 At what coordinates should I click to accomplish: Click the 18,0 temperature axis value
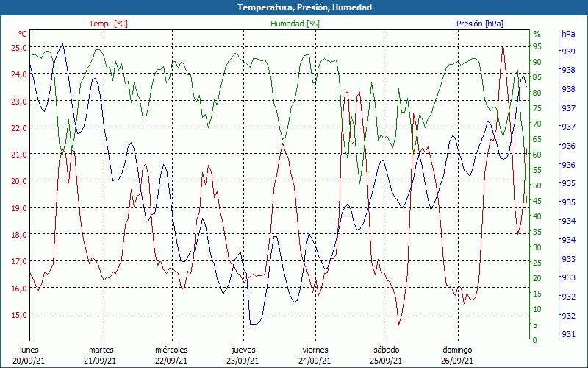click(x=20, y=235)
